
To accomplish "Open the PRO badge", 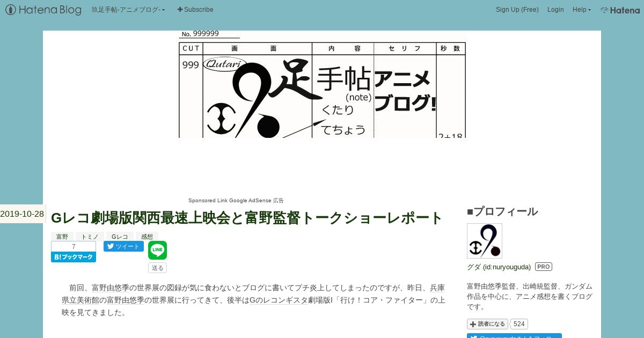I will [x=544, y=267].
